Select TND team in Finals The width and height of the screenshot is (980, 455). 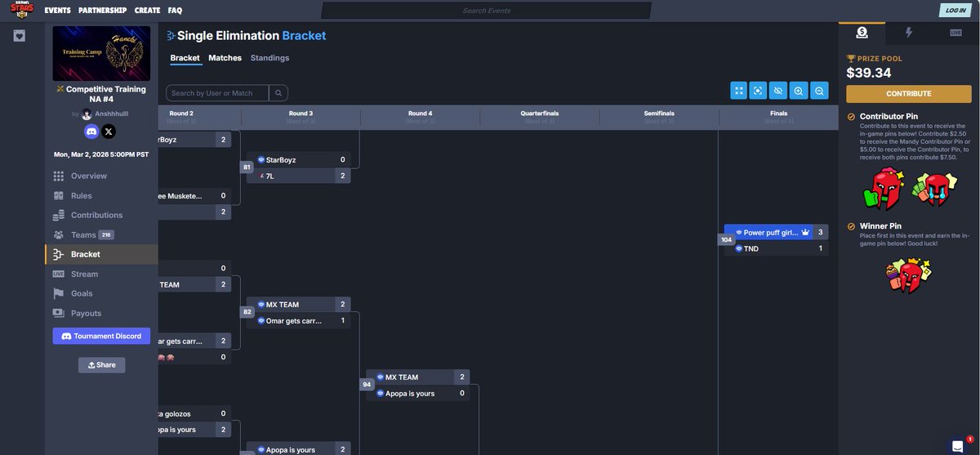click(777, 248)
